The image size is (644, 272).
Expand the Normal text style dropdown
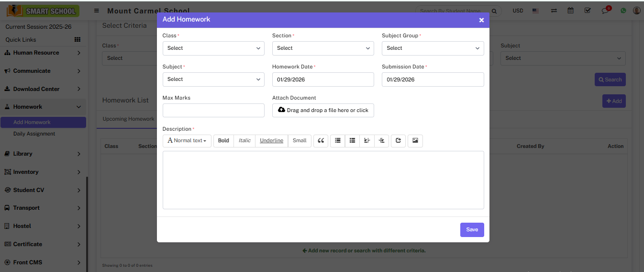point(187,141)
